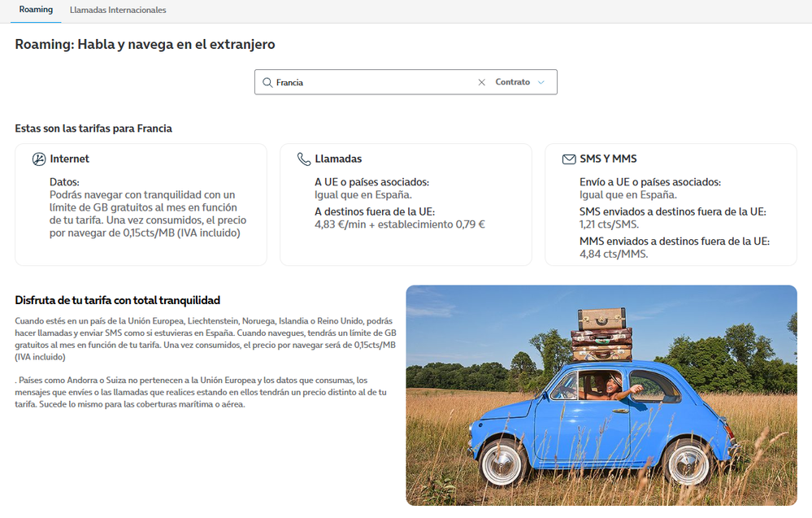
Task: Select the Internet card heading
Action: pos(69,159)
